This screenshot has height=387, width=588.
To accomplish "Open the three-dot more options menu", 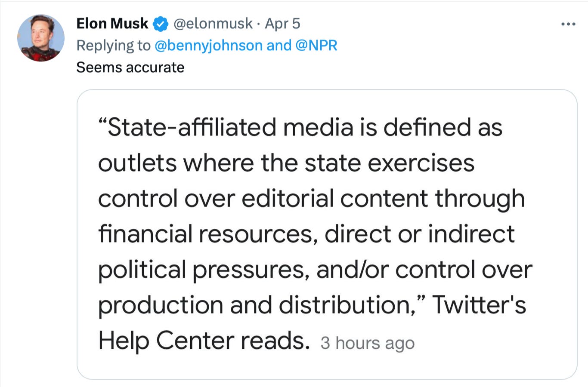I will click(568, 25).
